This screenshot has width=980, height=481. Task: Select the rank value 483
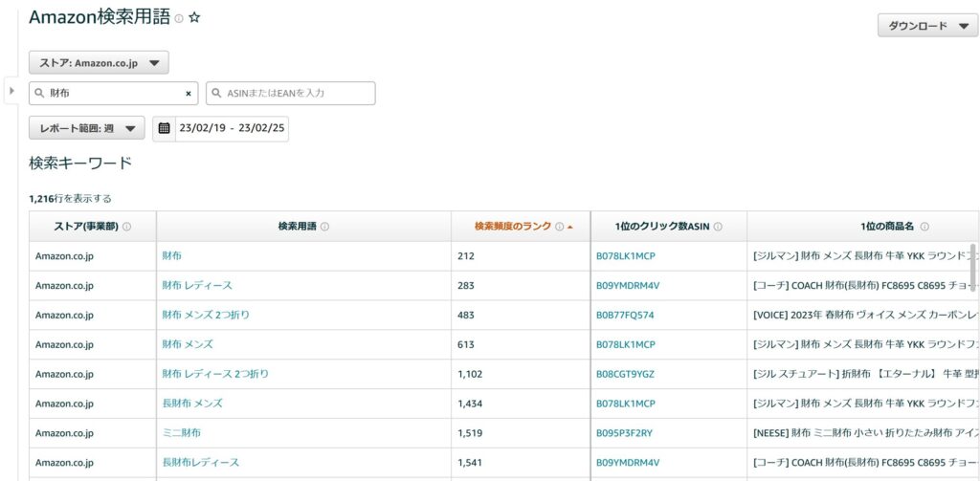[x=466, y=315]
